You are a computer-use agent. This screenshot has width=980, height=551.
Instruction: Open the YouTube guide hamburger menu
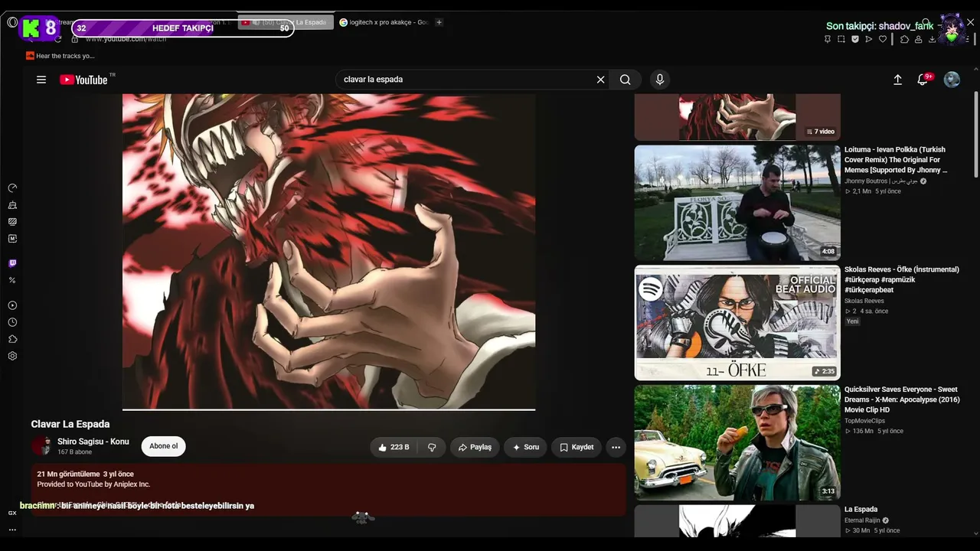click(41, 80)
